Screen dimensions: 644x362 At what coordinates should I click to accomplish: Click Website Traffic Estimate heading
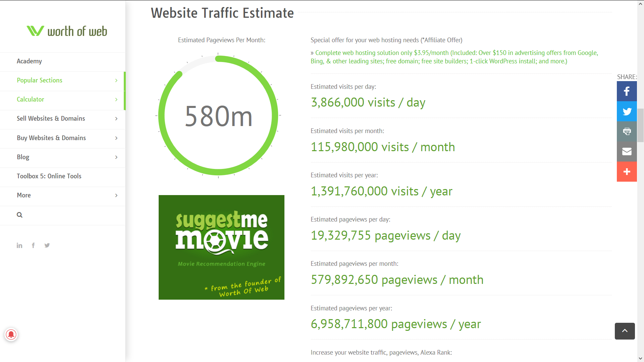coord(222,13)
